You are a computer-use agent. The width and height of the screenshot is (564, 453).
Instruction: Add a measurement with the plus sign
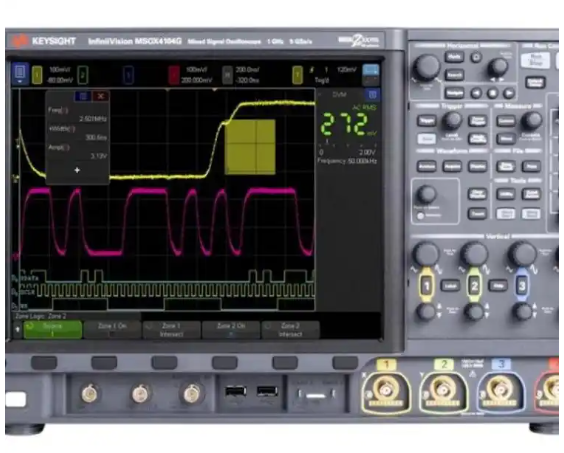coord(77,170)
